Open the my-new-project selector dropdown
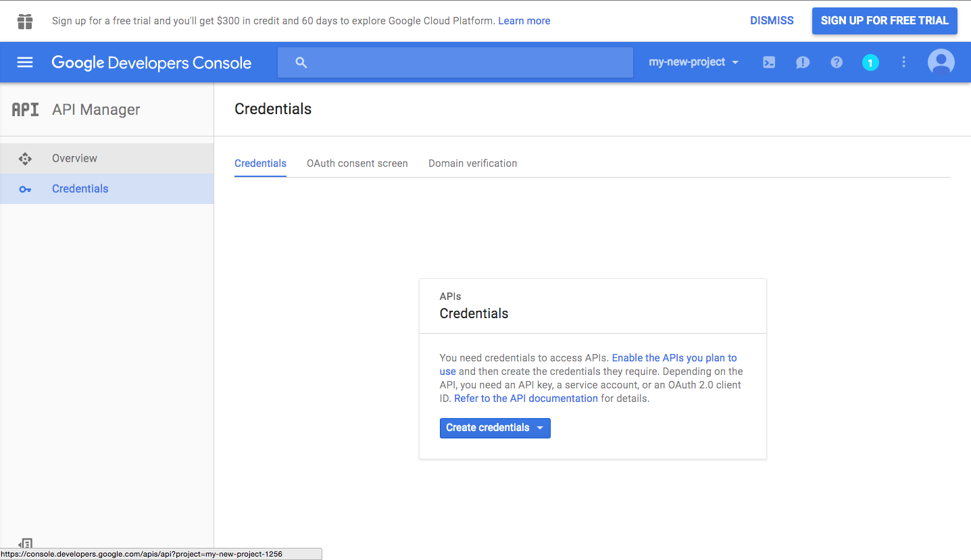This screenshot has height=560, width=971. tap(694, 62)
